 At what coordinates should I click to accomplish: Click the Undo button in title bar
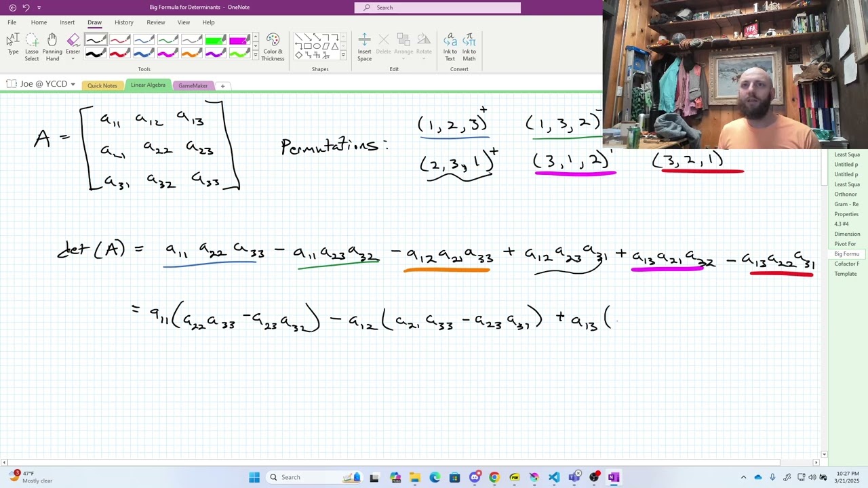26,7
